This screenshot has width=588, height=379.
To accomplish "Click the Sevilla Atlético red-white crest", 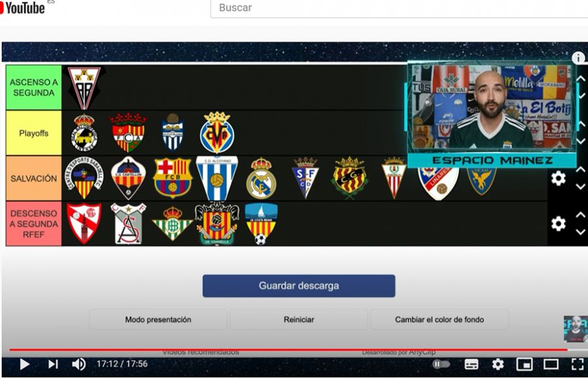I will tap(84, 223).
